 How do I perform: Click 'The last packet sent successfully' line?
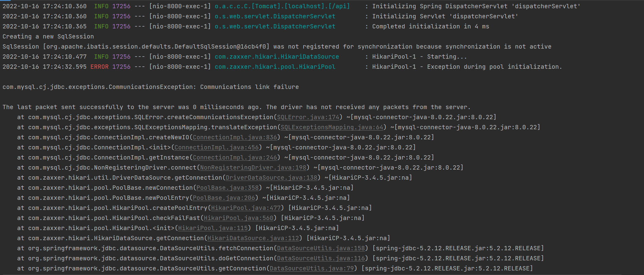pyautogui.click(x=237, y=107)
